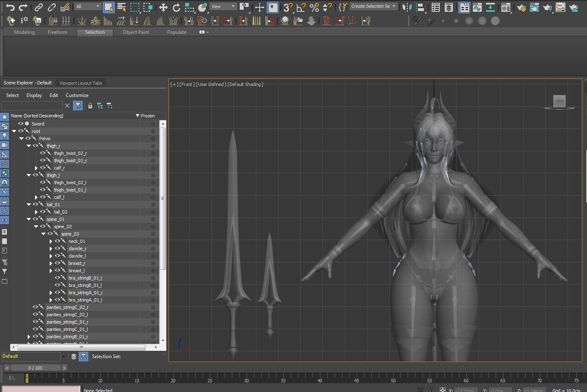Hide the Sword object with its eye icon
This screenshot has height=392, width=587.
coord(20,123)
